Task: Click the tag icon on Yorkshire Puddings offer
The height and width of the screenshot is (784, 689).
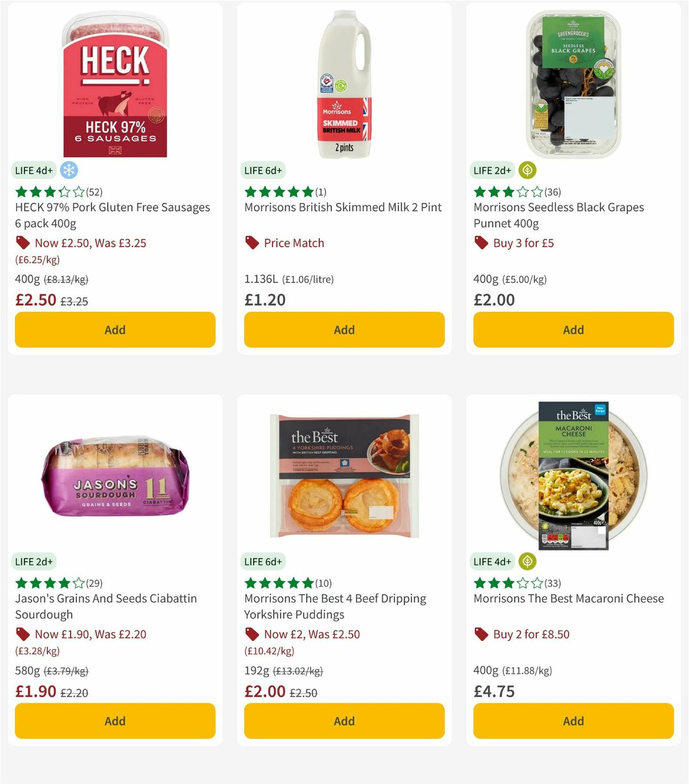Action: click(x=251, y=634)
